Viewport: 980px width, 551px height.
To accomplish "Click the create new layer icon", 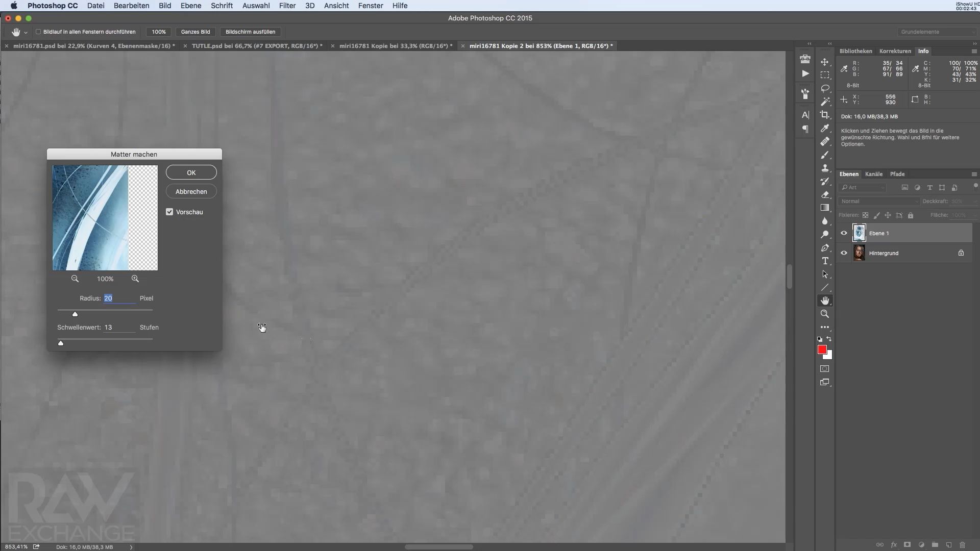I will [x=948, y=545].
